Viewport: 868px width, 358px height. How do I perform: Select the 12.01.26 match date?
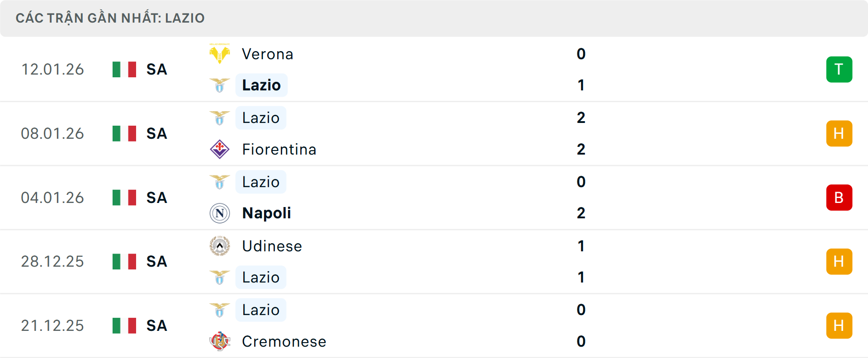click(52, 70)
